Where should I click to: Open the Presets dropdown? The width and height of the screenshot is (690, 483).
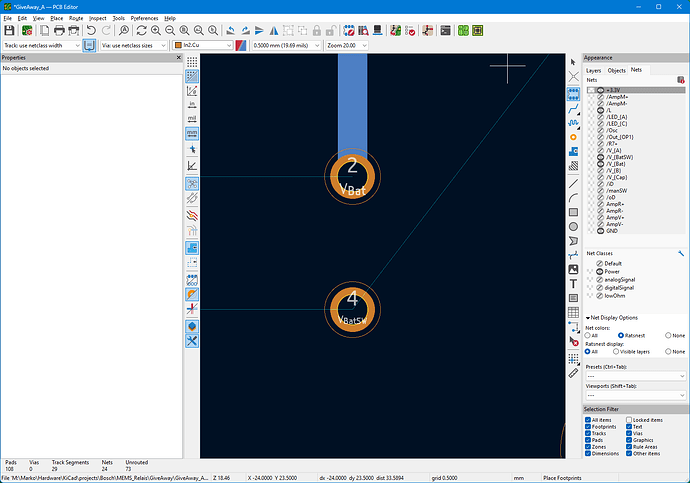(x=635, y=376)
